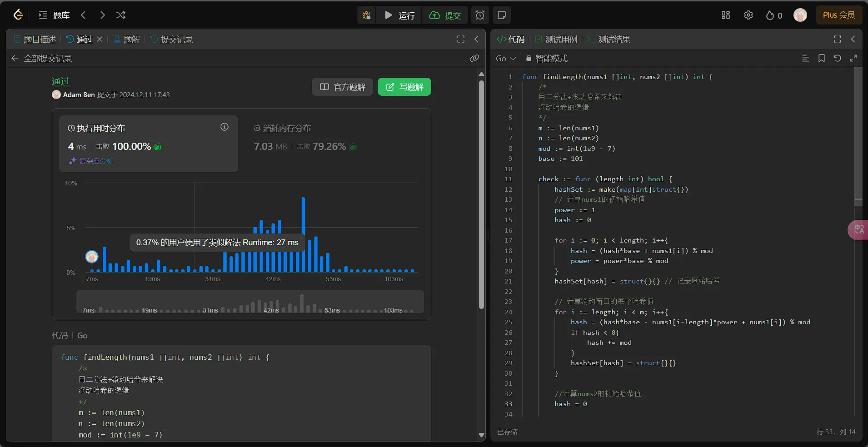The width and height of the screenshot is (868, 447).
Task: Click the shuffle random problem icon
Action: click(121, 15)
